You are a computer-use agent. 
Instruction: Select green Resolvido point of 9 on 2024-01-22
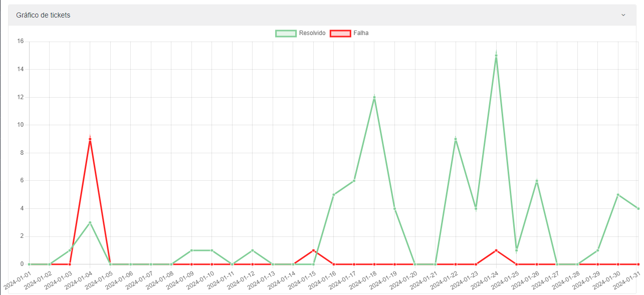456,139
